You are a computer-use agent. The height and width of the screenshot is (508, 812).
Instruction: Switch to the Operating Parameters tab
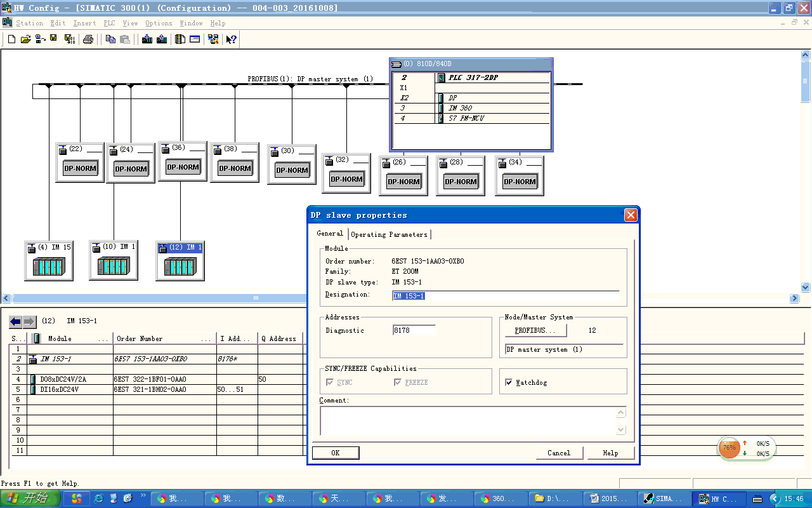389,234
